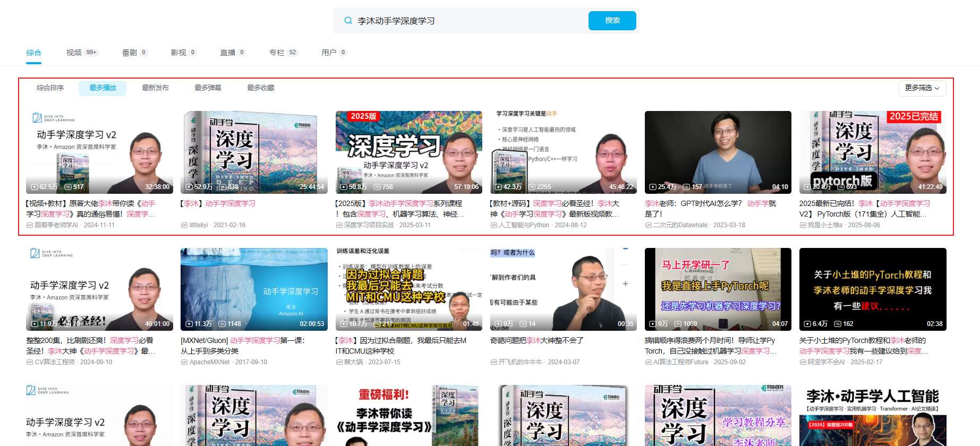Open thumbnail of 52.9万 plays video by littleliyi
Viewport: 980px width, 446px height.
point(254,152)
